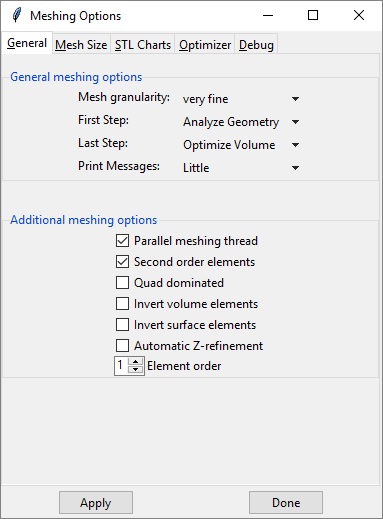Disable Second order elements checkbox

tap(122, 262)
